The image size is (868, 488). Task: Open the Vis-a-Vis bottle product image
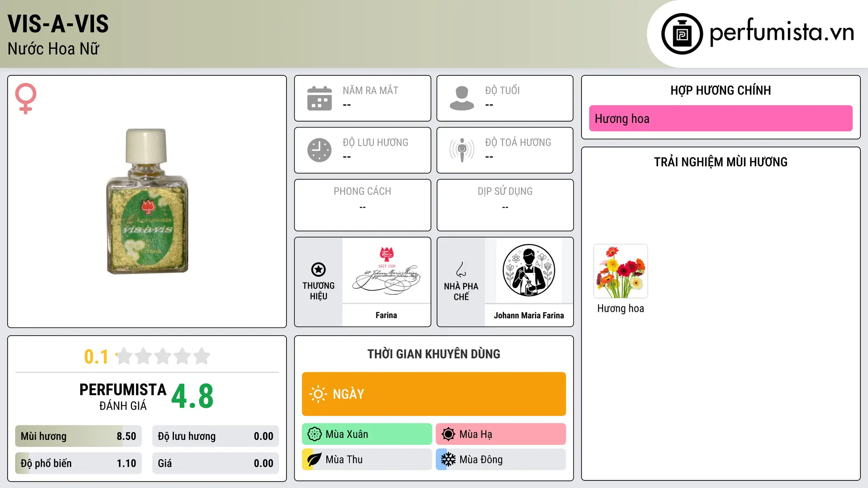tap(147, 201)
